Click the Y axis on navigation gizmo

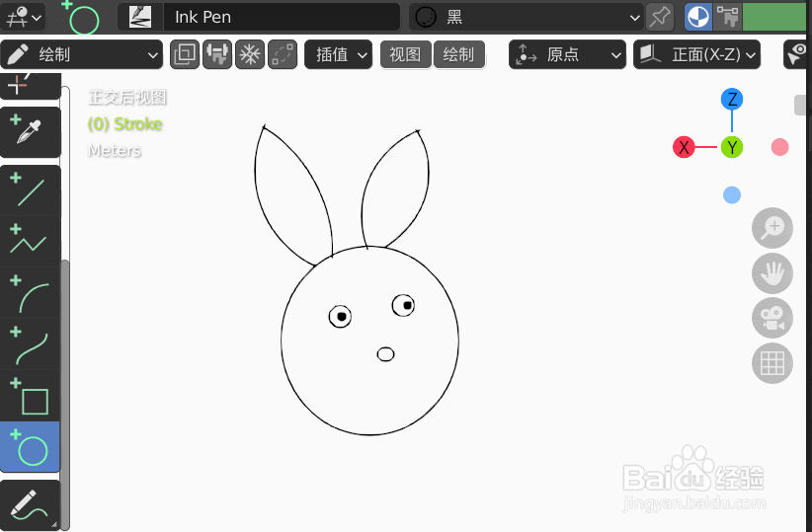(732, 147)
